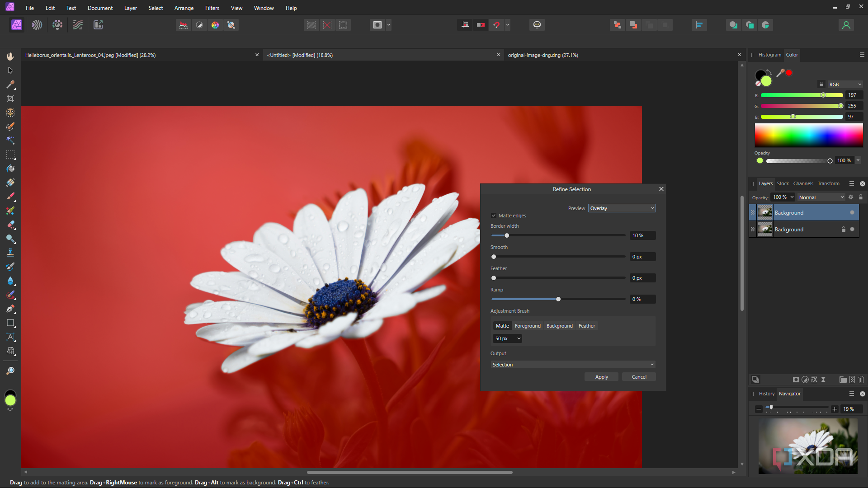Delete layer using trash icon

(x=861, y=380)
